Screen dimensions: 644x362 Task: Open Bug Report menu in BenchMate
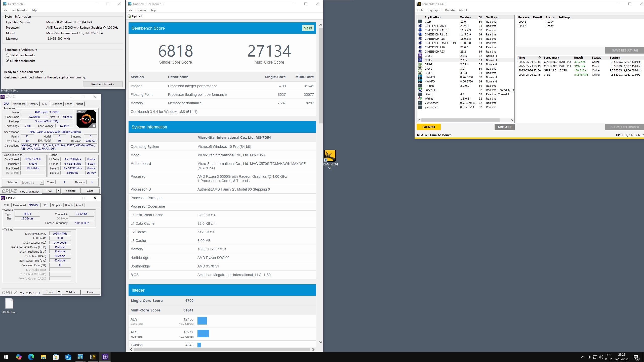click(x=434, y=10)
